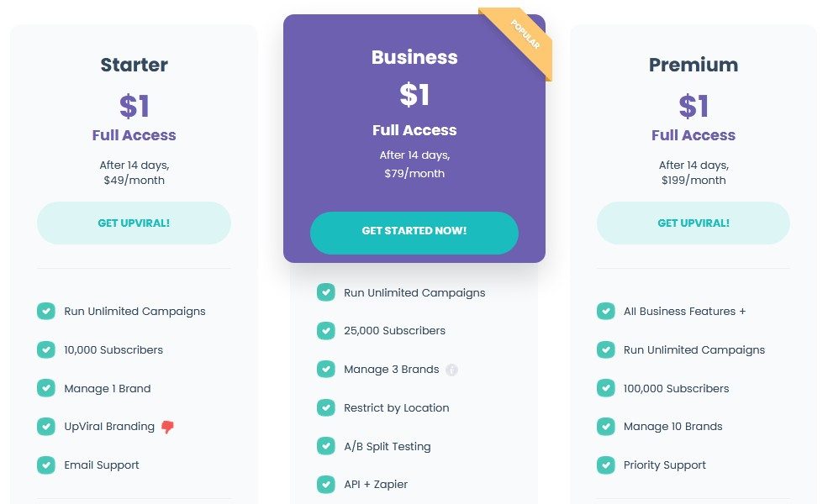Click the info icon beside Manage 3 Brands
This screenshot has height=504, width=828.
tap(451, 370)
